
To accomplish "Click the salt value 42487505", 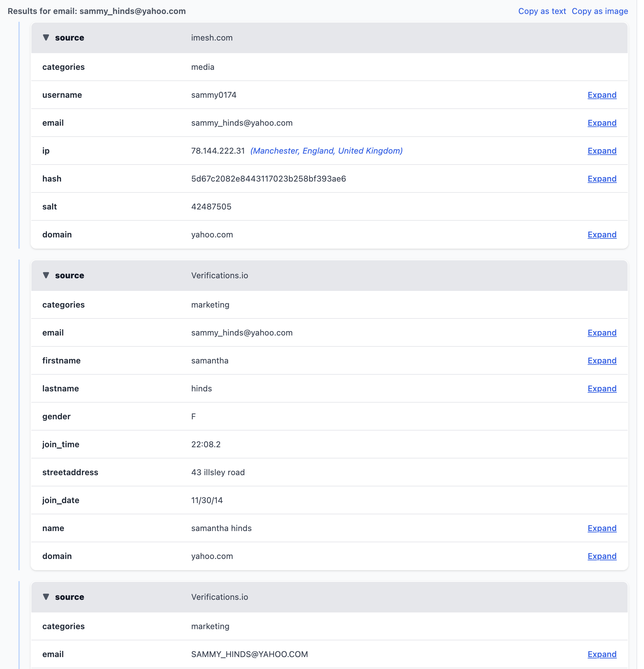I will (211, 207).
